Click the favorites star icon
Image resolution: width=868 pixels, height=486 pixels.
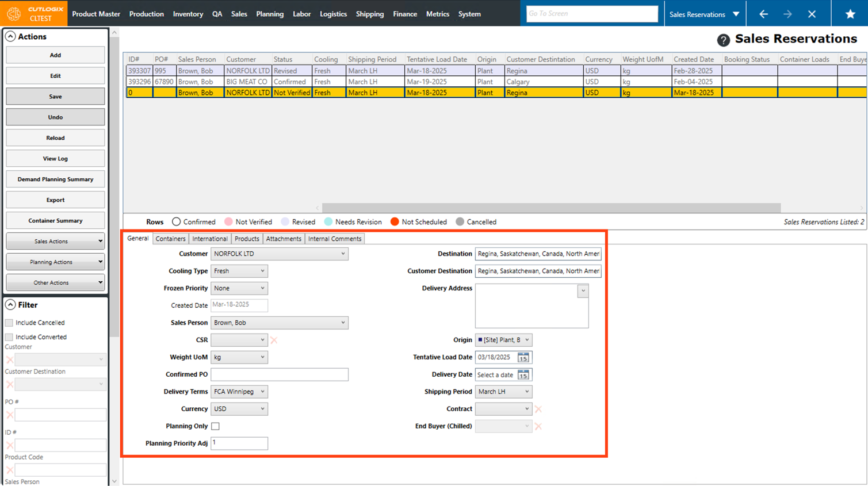pyautogui.click(x=850, y=14)
